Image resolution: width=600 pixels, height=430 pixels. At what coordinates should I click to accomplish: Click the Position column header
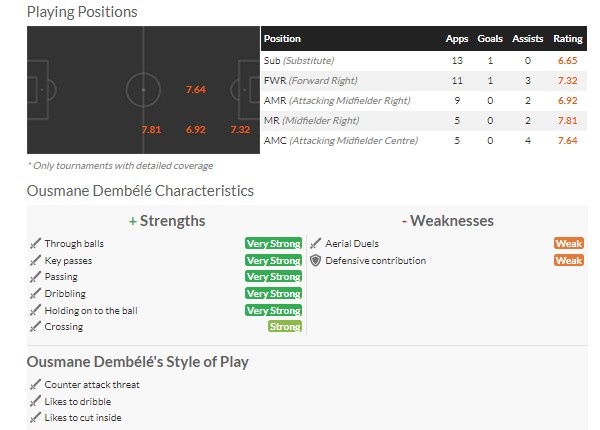click(x=282, y=39)
